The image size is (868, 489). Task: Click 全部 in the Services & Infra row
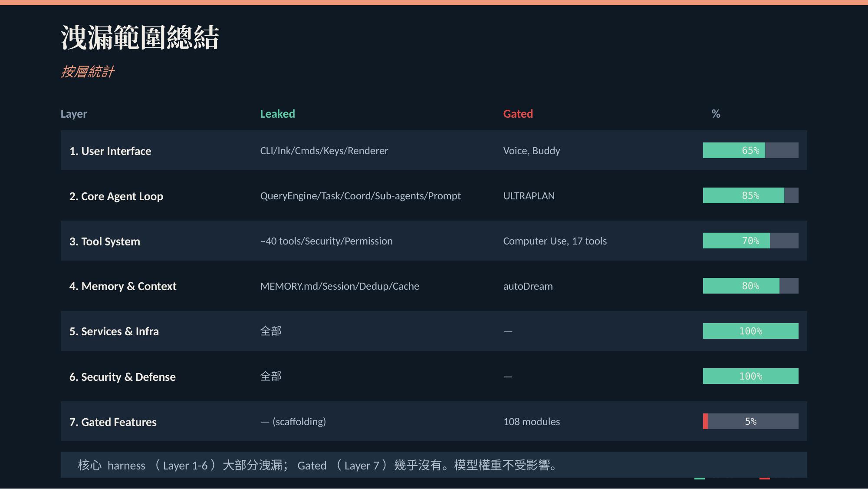coord(271,331)
